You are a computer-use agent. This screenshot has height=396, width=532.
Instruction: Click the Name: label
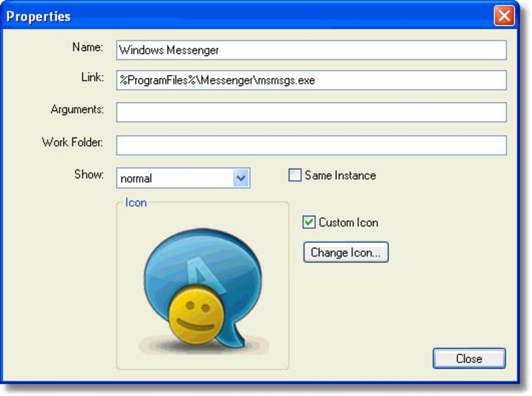pyautogui.click(x=88, y=47)
